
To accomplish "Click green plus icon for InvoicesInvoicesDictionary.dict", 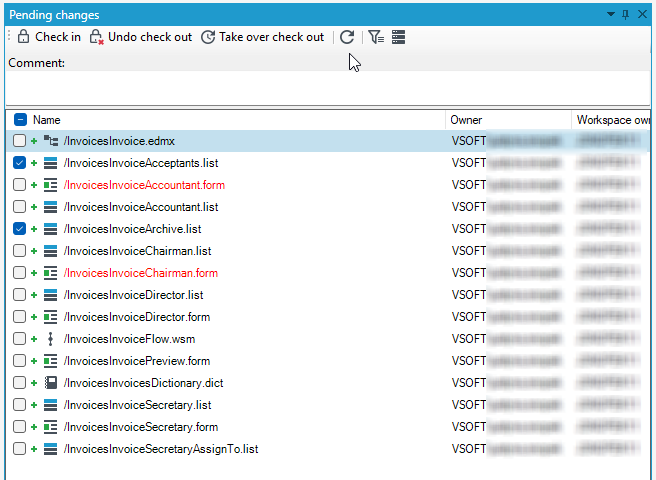I will [34, 383].
